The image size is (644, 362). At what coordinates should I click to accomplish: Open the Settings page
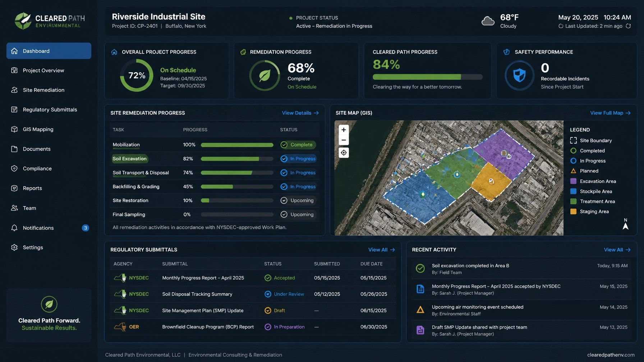(x=49, y=247)
